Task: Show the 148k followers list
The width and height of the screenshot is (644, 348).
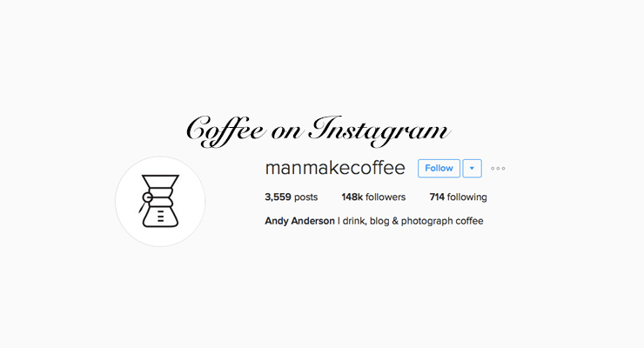Action: (373, 197)
